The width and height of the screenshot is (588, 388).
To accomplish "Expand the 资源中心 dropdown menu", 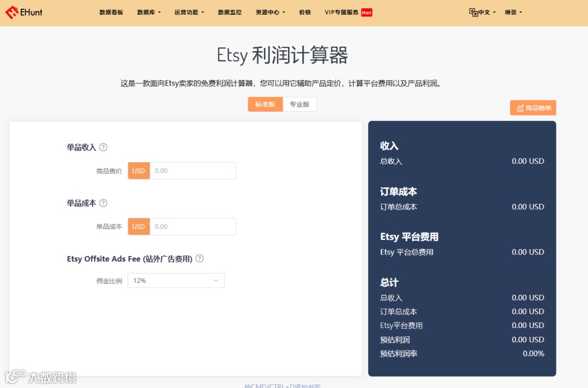I will (271, 13).
